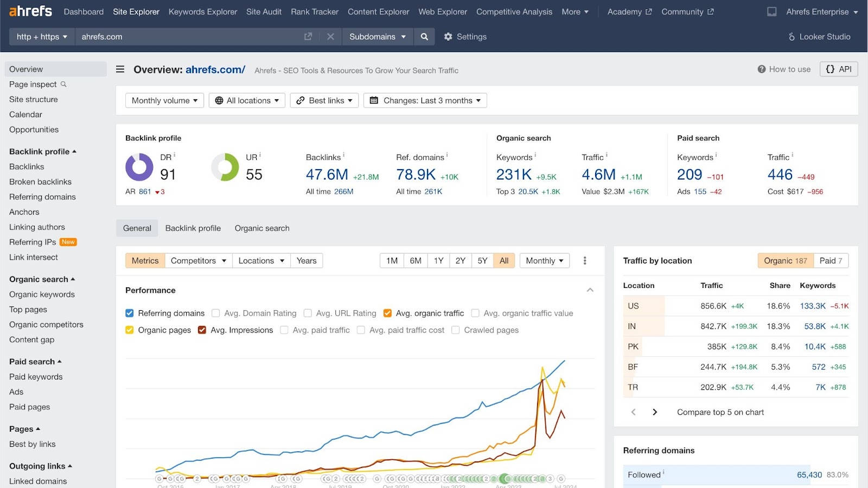
Task: Click the magnifier search button
Action: (x=424, y=36)
